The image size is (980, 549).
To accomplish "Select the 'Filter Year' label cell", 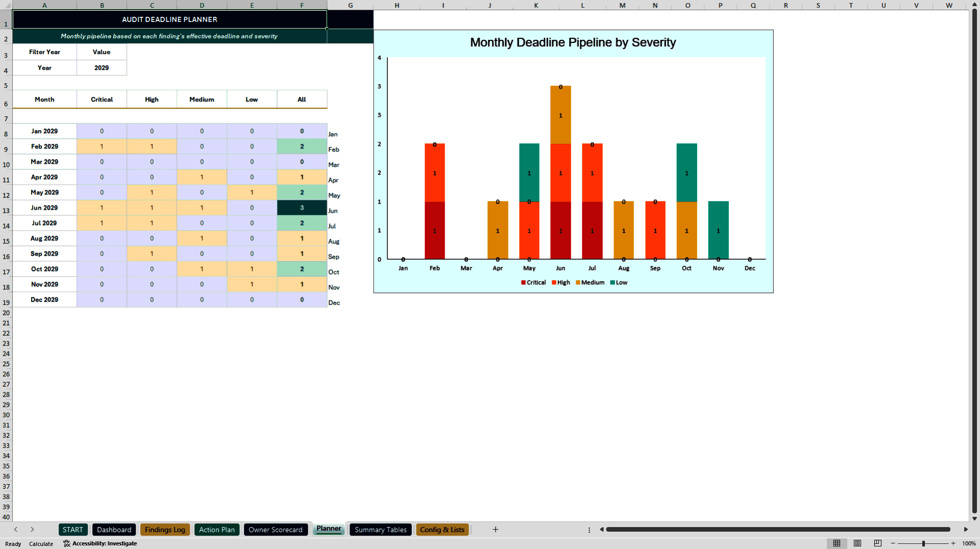I will 44,52.
